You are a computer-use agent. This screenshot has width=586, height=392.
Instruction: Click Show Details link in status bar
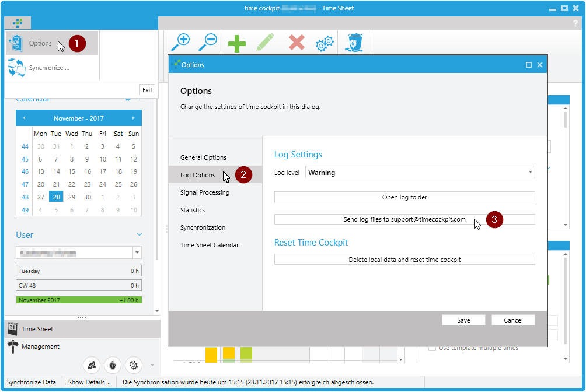pos(89,382)
